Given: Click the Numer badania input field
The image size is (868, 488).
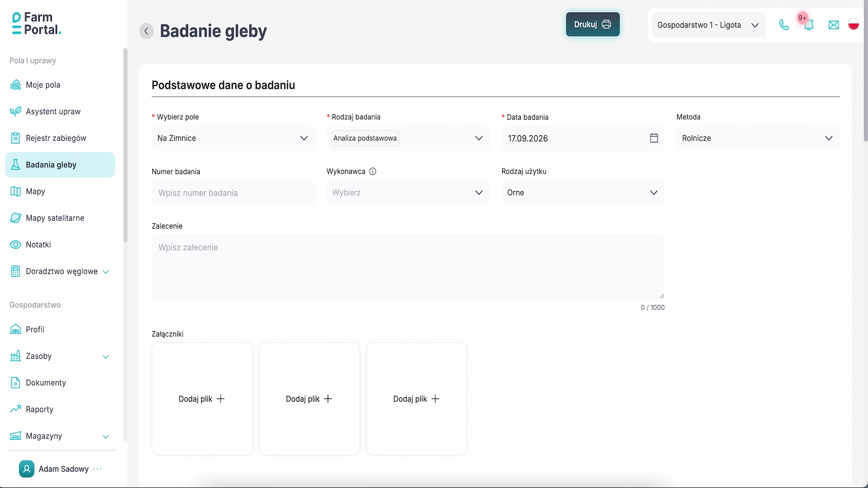Looking at the screenshot, I should pyautogui.click(x=233, y=193).
